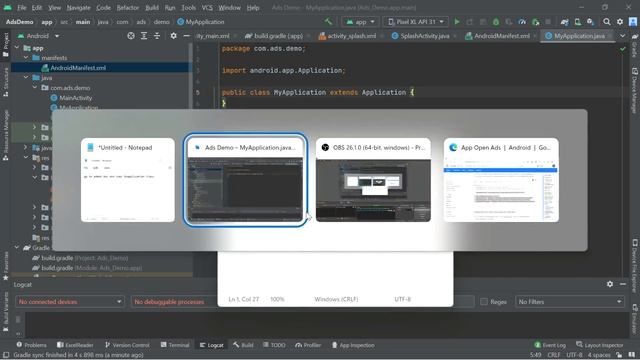The image size is (640, 360).
Task: Click the user account avatar icon
Action: pyautogui.click(x=633, y=22)
